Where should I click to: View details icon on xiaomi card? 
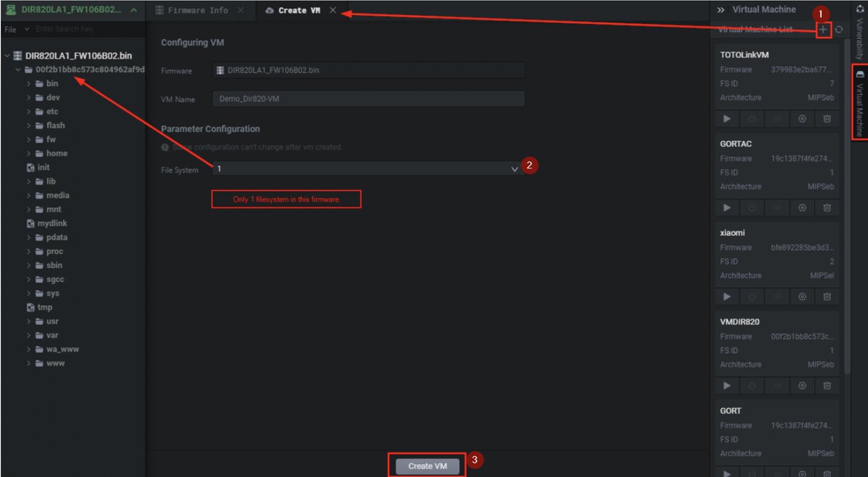point(802,296)
